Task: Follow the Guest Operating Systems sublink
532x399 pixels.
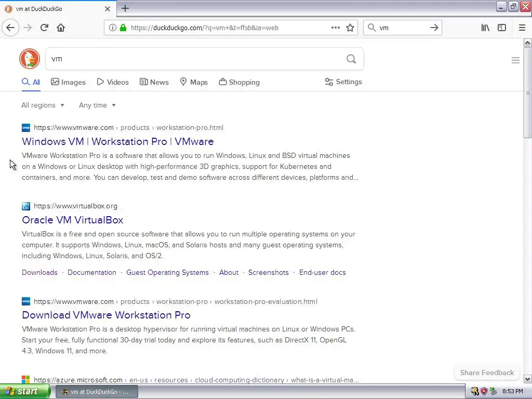Action: 167,272
